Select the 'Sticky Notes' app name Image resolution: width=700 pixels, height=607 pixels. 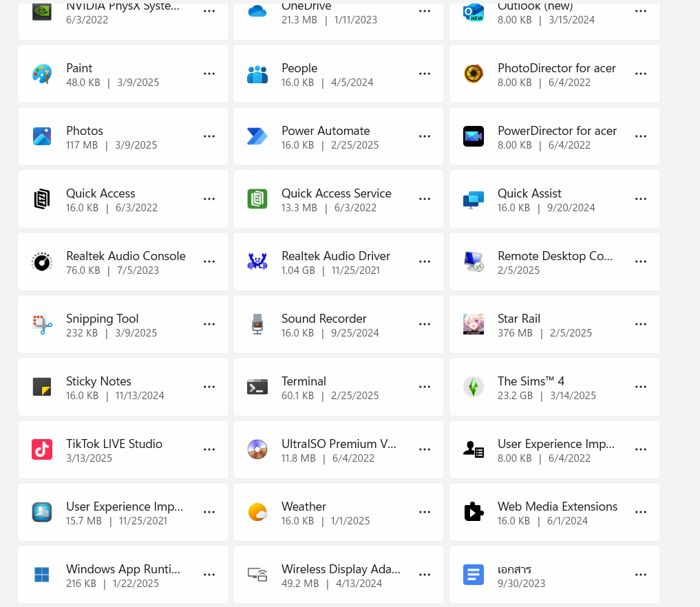tap(98, 381)
